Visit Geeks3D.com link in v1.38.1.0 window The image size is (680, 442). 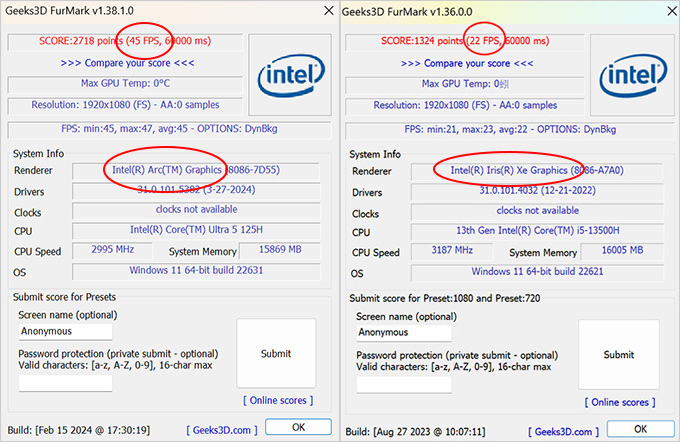coord(222,430)
